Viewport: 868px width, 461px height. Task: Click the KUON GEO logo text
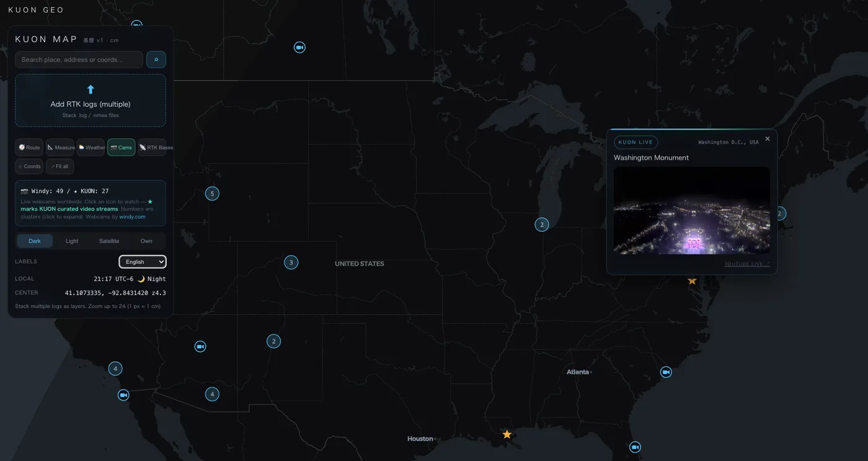[x=36, y=10]
